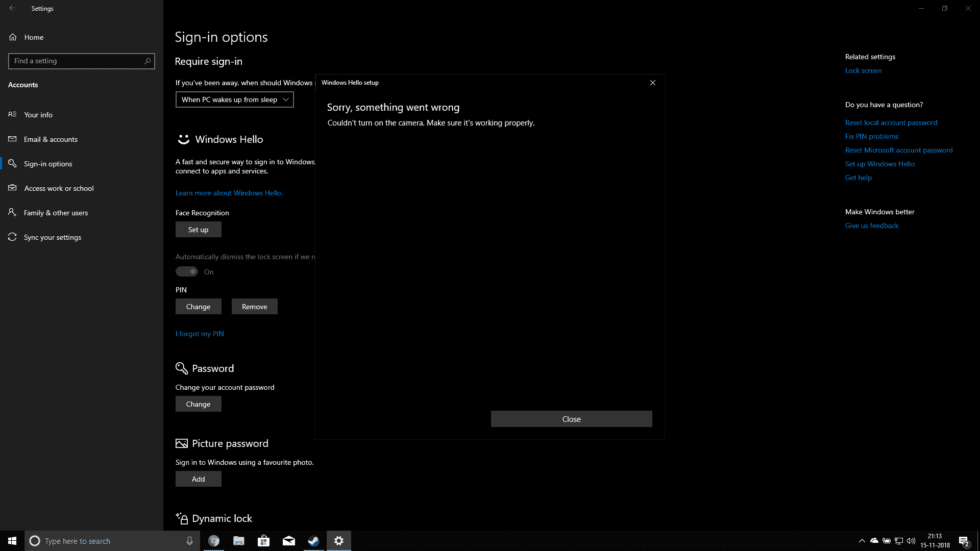Click the Settings gear on taskbar
This screenshot has width=980, height=551.
click(x=338, y=541)
